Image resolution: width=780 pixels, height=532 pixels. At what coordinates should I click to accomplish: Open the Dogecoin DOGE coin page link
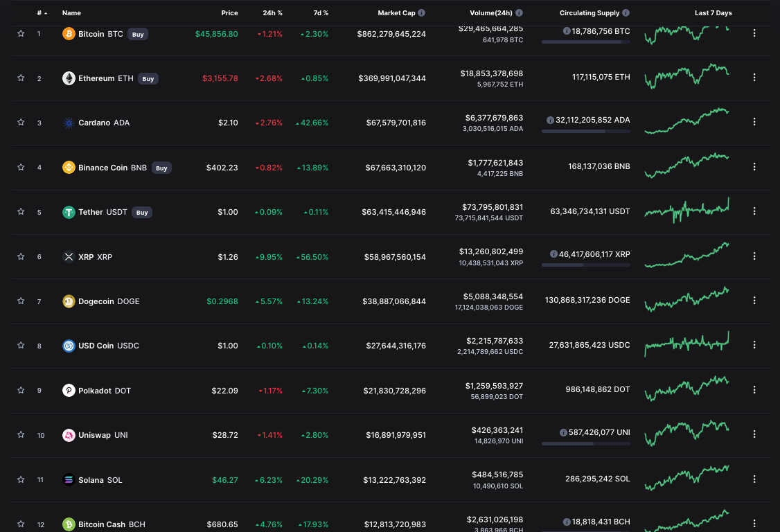109,301
